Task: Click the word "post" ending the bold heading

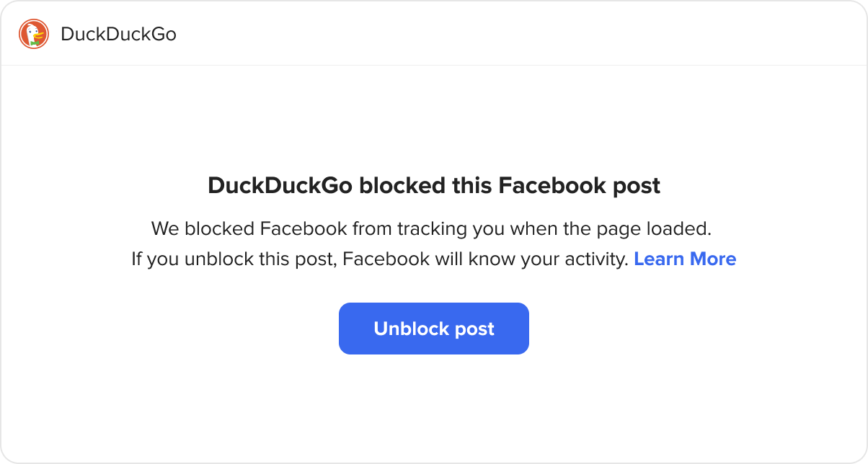Action: pos(635,186)
